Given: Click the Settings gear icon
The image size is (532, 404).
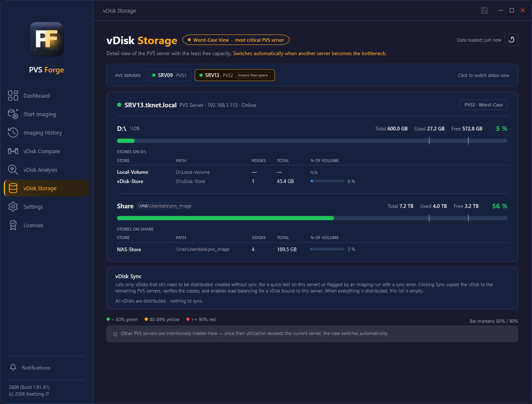Looking at the screenshot, I should click(13, 207).
